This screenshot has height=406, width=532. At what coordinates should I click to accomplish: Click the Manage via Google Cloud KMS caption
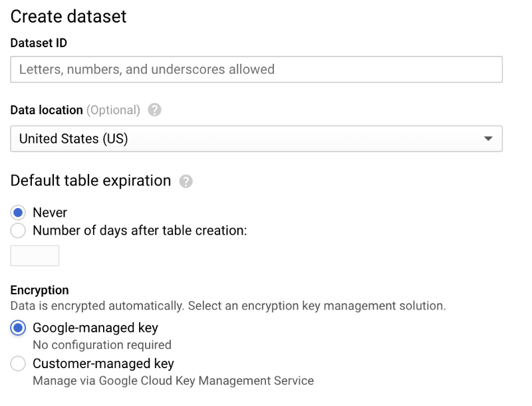click(173, 381)
